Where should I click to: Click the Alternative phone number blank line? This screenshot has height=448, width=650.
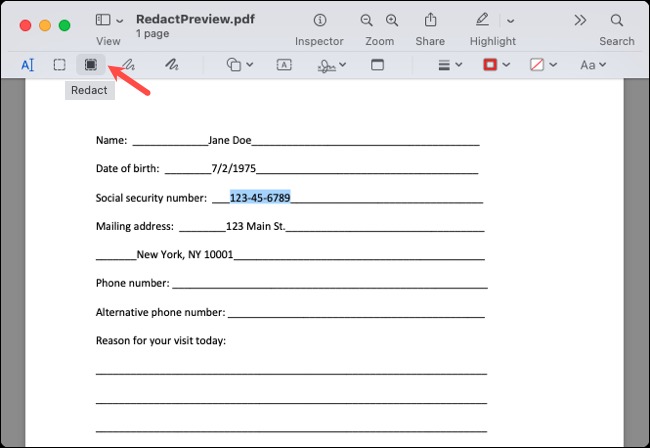[357, 313]
